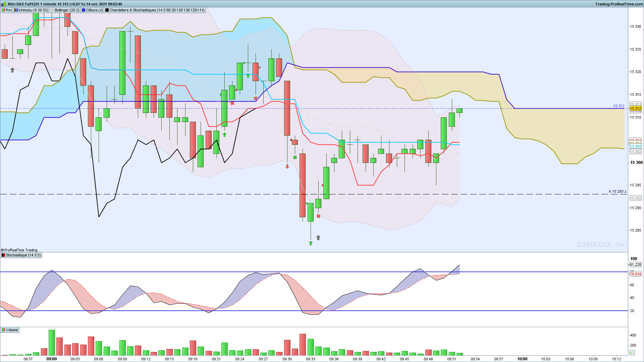Click the red X marker near 09:26
This screenshot has width=644, height=362.
pyautogui.click(x=256, y=98)
